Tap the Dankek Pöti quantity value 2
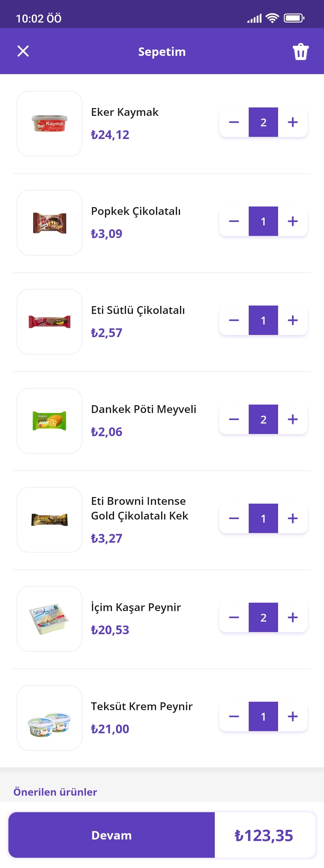Screen dimensions: 324x868 click(x=263, y=420)
